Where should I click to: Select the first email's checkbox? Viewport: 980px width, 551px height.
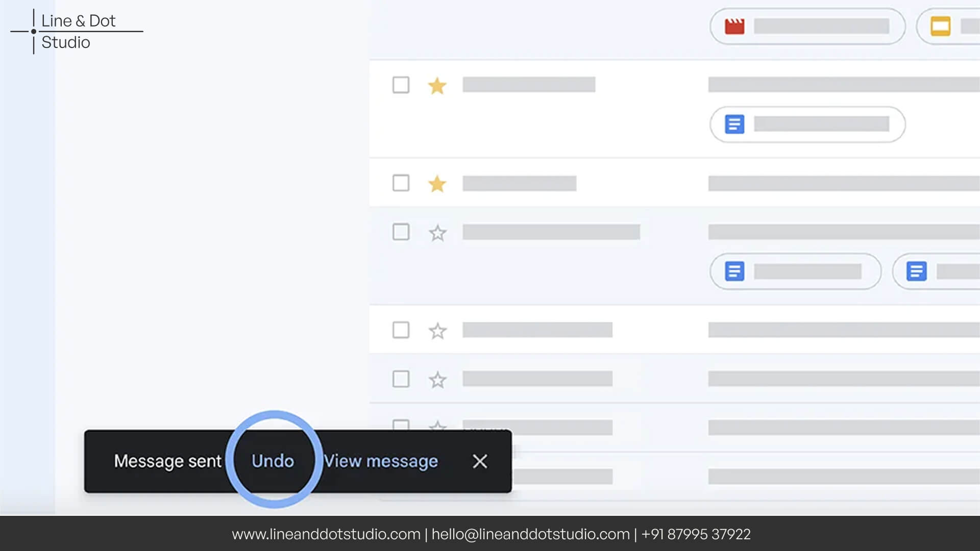tap(401, 85)
